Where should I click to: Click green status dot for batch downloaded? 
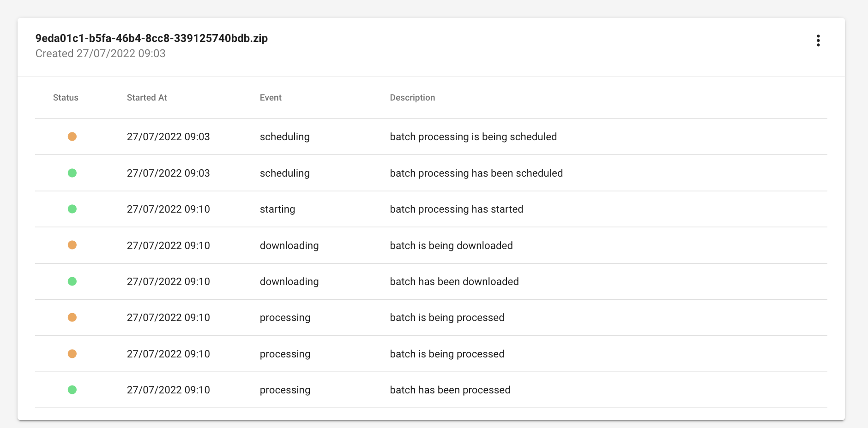coord(72,281)
